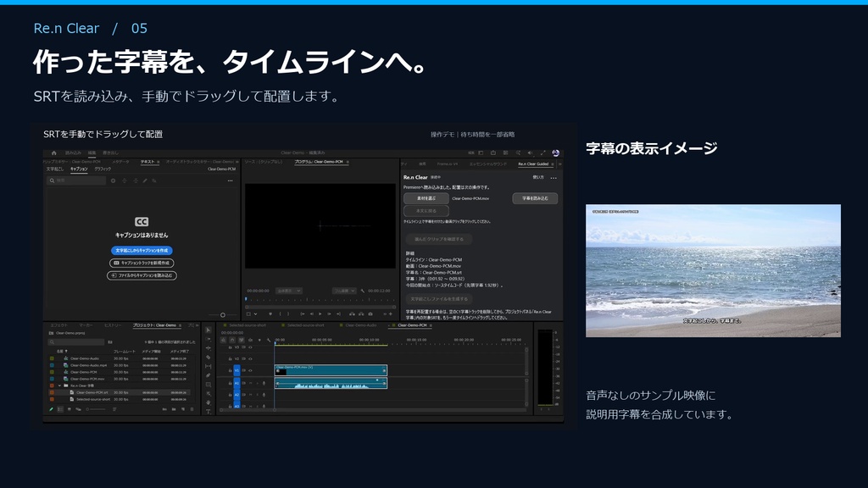Screen dimensions: 868x488
Task: Toggle visibility eye on track V1
Action: click(250, 371)
